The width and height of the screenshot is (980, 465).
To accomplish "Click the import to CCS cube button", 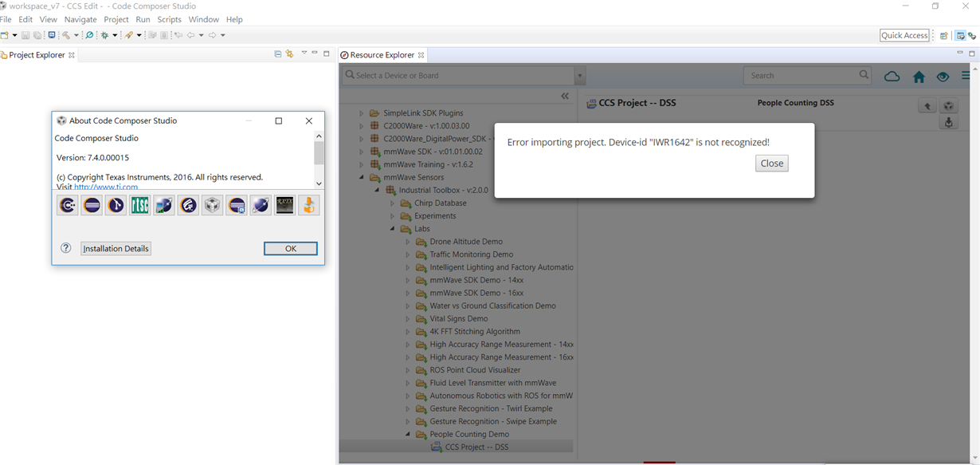I will (x=948, y=106).
